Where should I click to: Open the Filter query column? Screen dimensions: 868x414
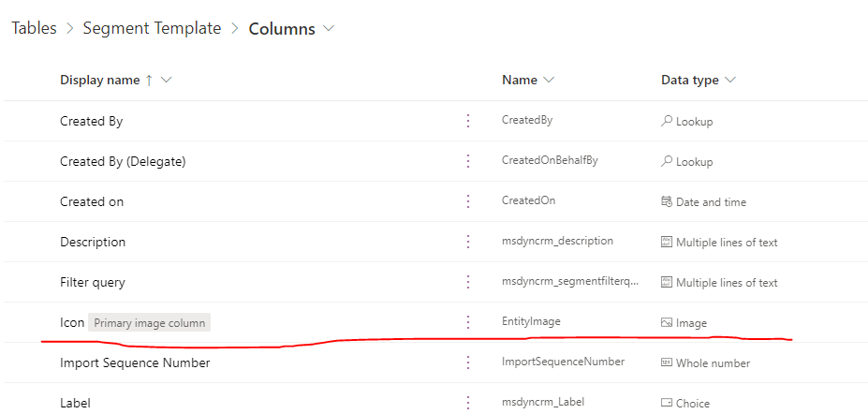pos(93,282)
